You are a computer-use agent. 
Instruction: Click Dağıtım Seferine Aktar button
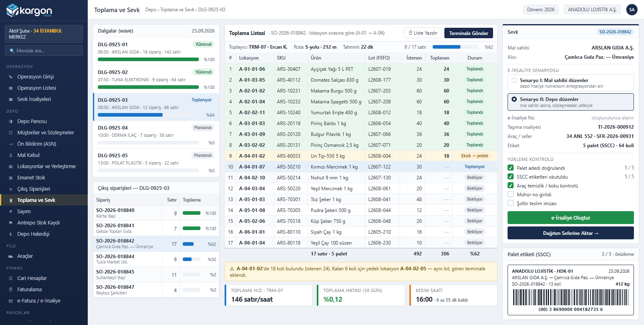570,233
